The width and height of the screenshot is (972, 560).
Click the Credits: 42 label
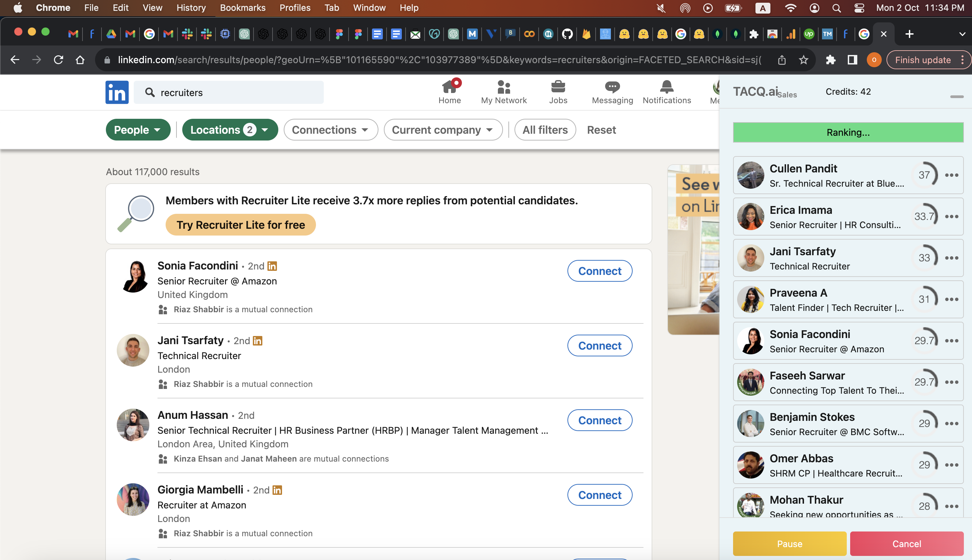point(848,92)
